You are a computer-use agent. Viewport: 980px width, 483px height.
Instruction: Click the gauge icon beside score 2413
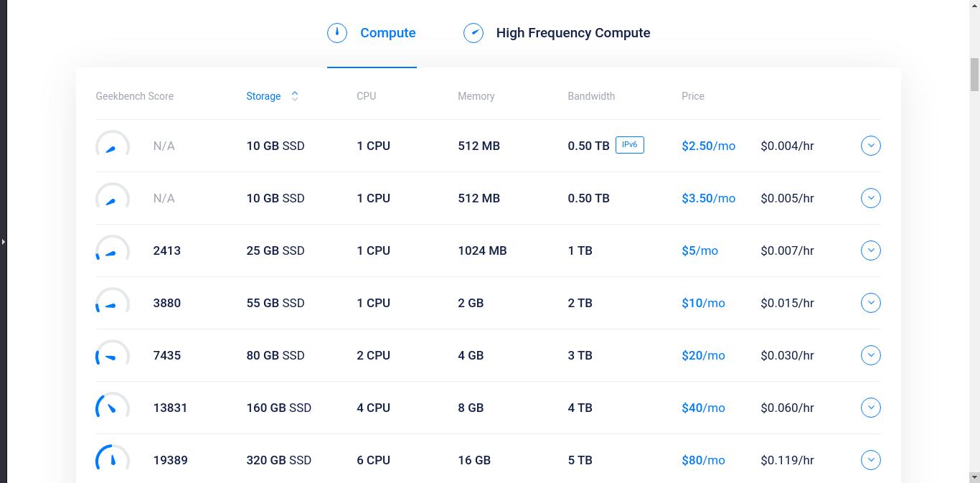[113, 249]
